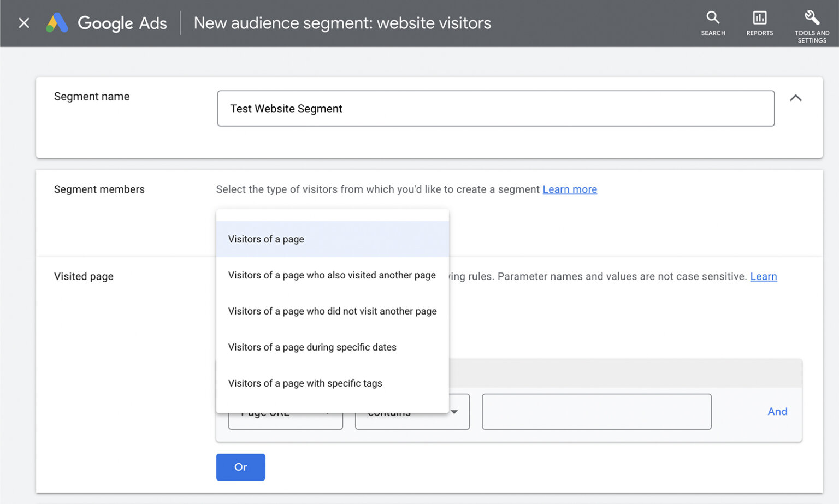Select 'Visitors of a page during specific dates'

click(312, 347)
